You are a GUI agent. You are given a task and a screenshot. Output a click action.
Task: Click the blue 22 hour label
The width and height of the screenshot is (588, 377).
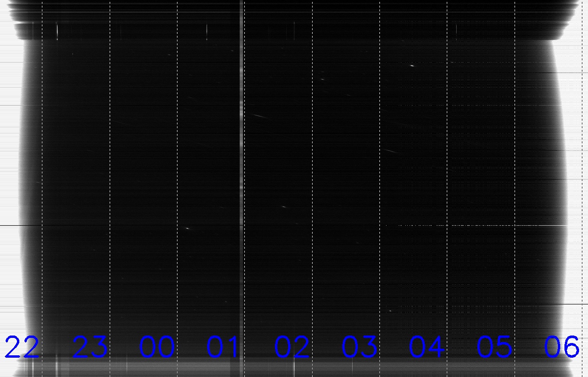tap(22, 347)
